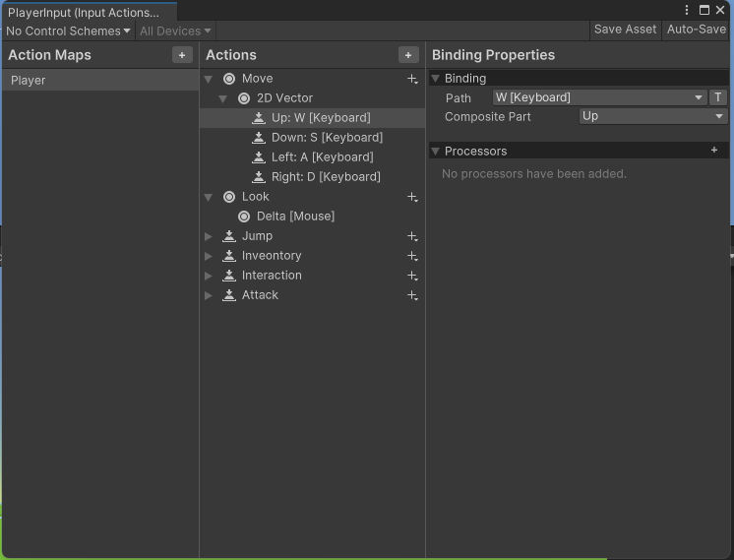Select the Player action map
Image resolution: width=734 pixels, height=560 pixels.
point(100,80)
